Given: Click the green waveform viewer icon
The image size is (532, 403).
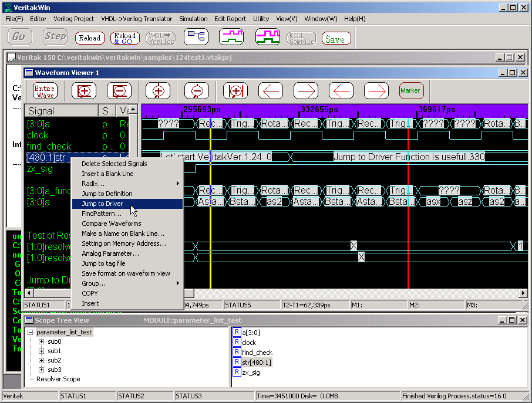Looking at the screenshot, I should click(231, 37).
